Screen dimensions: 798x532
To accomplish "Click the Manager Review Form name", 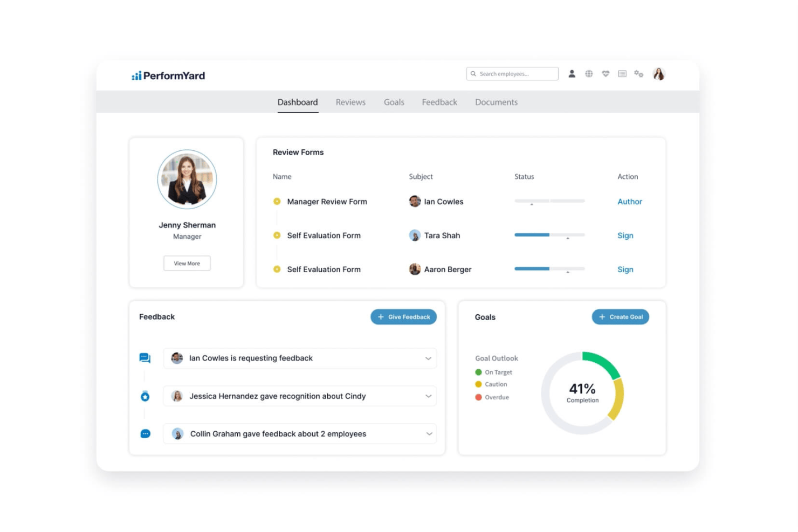I will tap(327, 202).
